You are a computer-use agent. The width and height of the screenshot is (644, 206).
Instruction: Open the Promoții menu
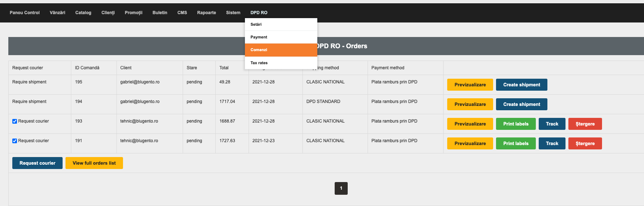coord(134,13)
